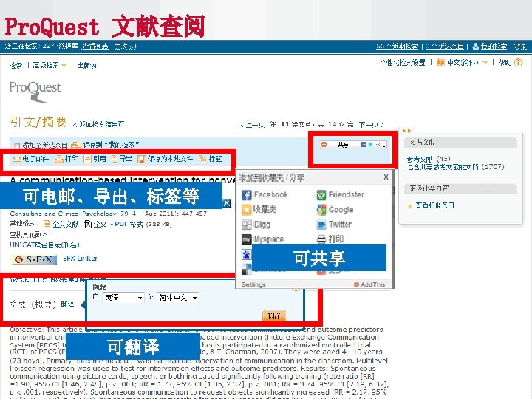Click the email envelope icon in toolbar
532x399 pixels.
[17, 159]
